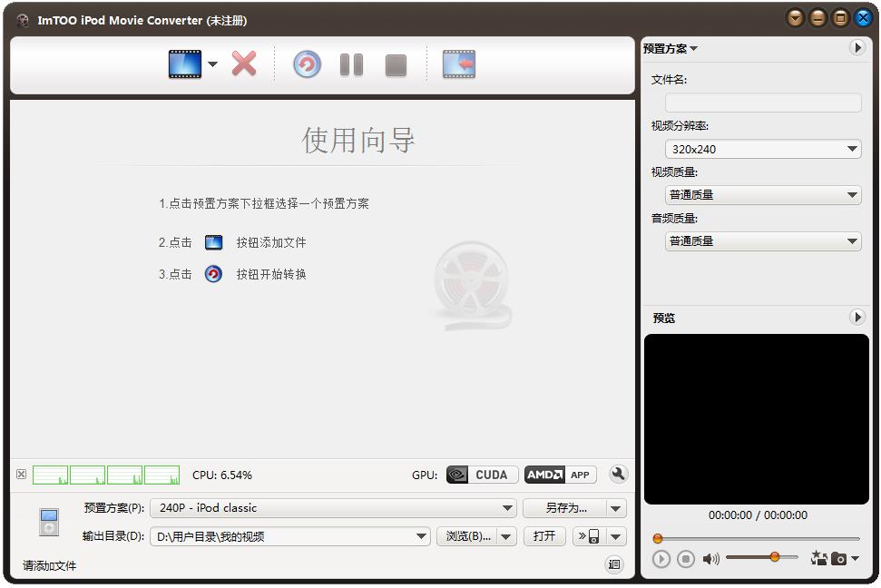Image resolution: width=881 pixels, height=588 pixels.
Task: Pause conversion using the pause icon
Action: tap(351, 64)
